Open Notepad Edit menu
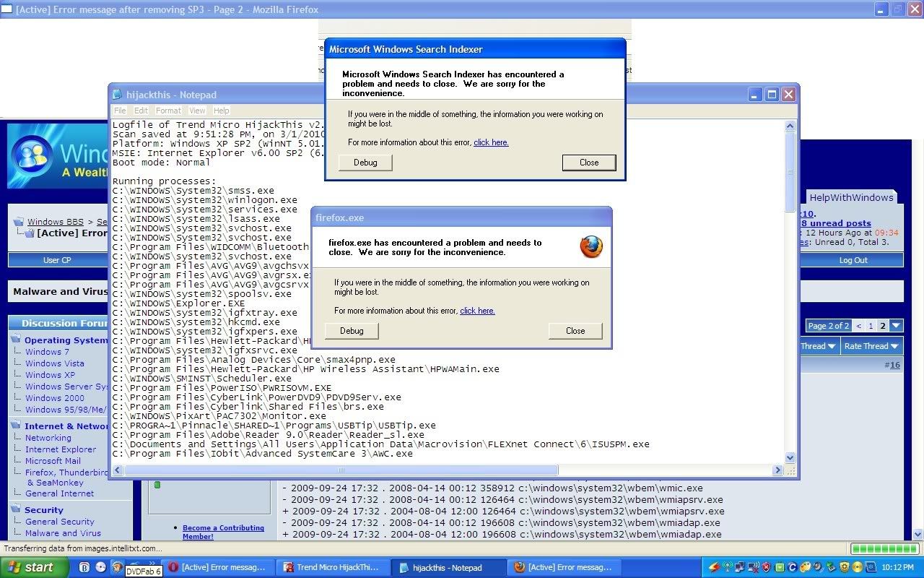Viewport: 924px width, 578px height. (x=141, y=111)
